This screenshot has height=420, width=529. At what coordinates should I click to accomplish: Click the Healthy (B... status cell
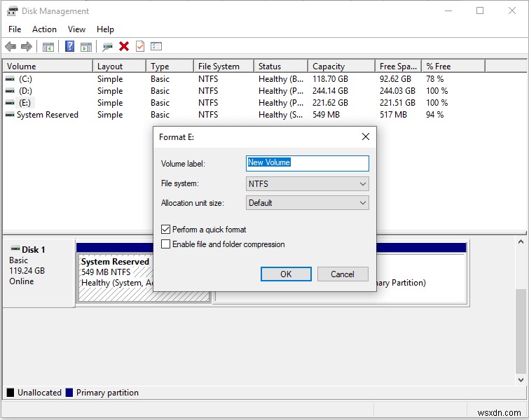pyautogui.click(x=281, y=79)
